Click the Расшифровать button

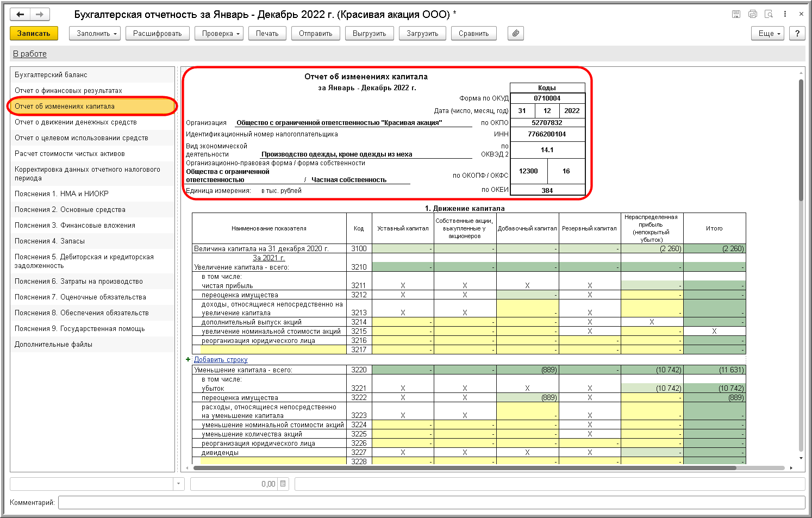158,33
